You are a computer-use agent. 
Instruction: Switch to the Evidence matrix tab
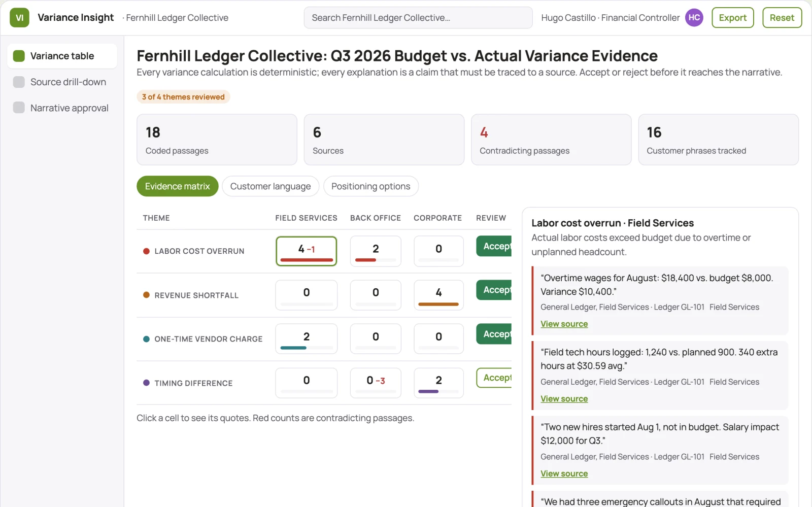pyautogui.click(x=177, y=186)
